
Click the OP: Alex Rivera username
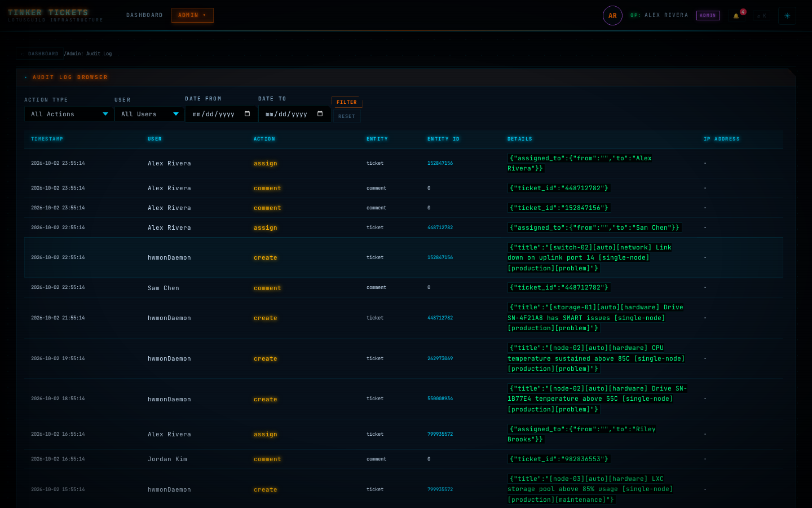659,15
